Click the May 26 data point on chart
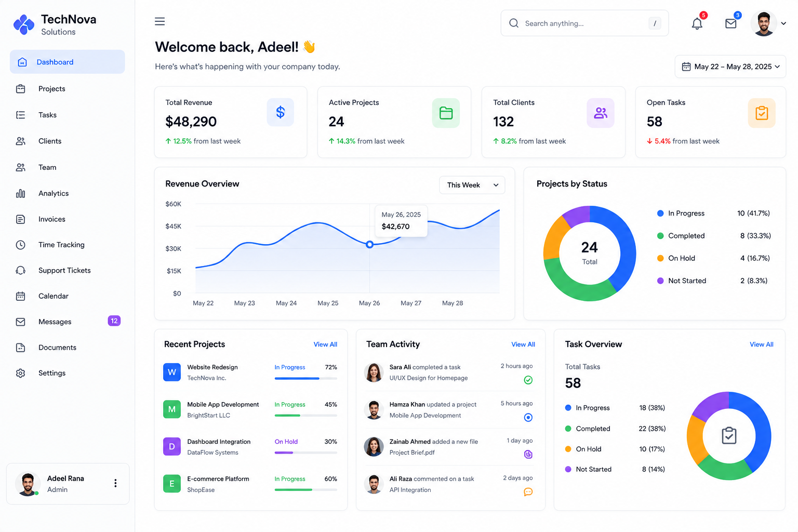This screenshot has height=532, width=798. (369, 244)
